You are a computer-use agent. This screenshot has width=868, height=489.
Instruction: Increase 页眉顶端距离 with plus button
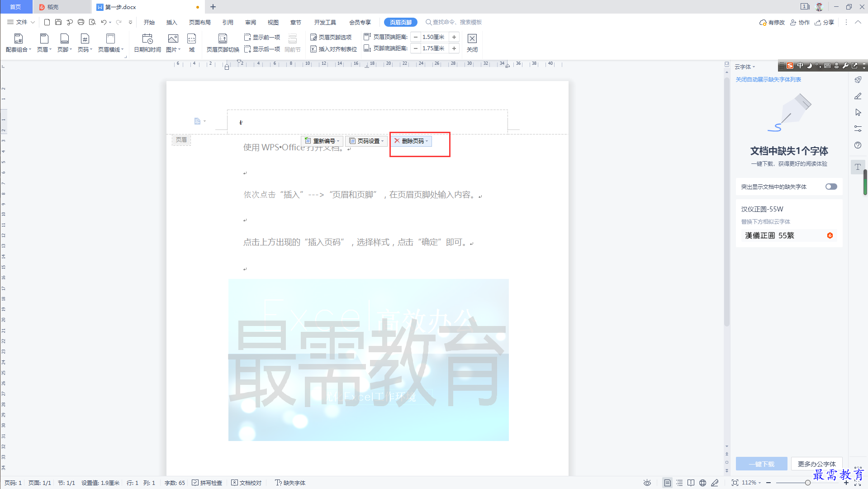pos(454,37)
